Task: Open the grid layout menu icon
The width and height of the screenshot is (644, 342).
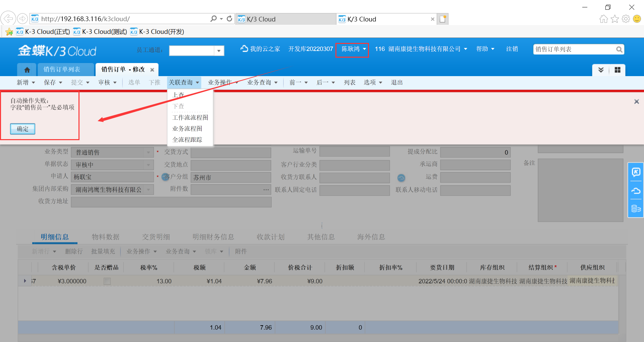Action: pos(618,70)
